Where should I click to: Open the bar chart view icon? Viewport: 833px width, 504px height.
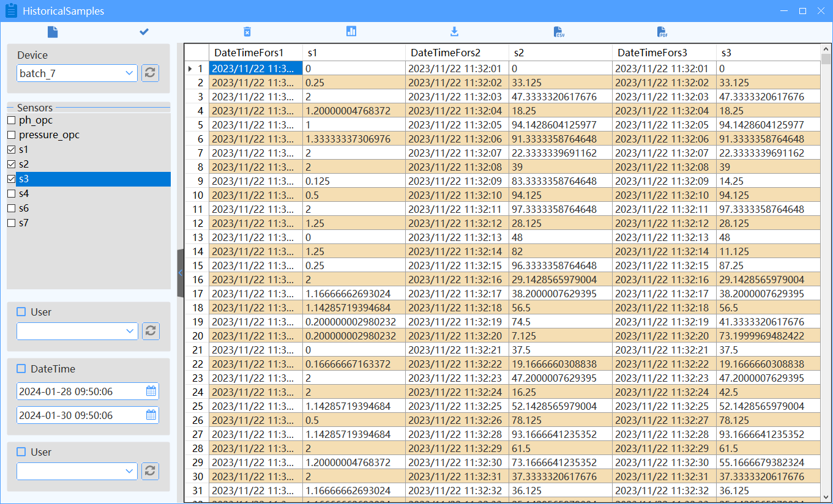point(351,32)
